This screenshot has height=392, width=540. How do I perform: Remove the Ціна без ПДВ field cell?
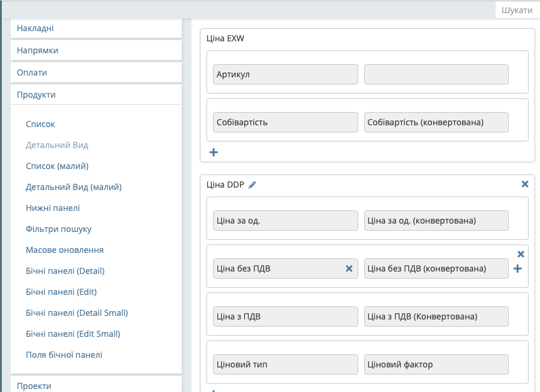point(349,269)
